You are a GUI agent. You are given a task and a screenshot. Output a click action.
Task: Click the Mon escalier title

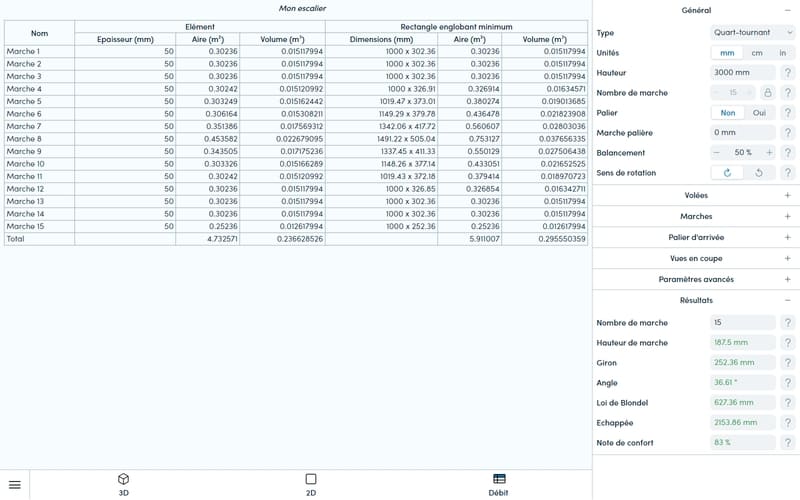tap(303, 8)
